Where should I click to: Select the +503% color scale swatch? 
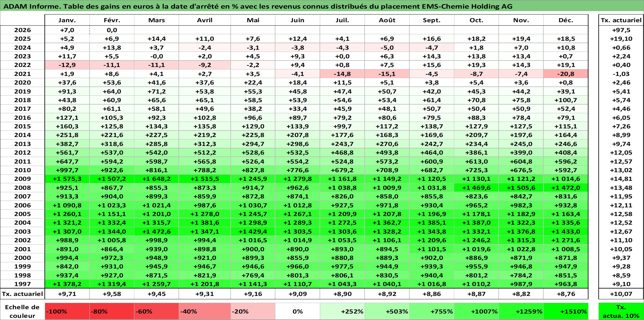387,311
